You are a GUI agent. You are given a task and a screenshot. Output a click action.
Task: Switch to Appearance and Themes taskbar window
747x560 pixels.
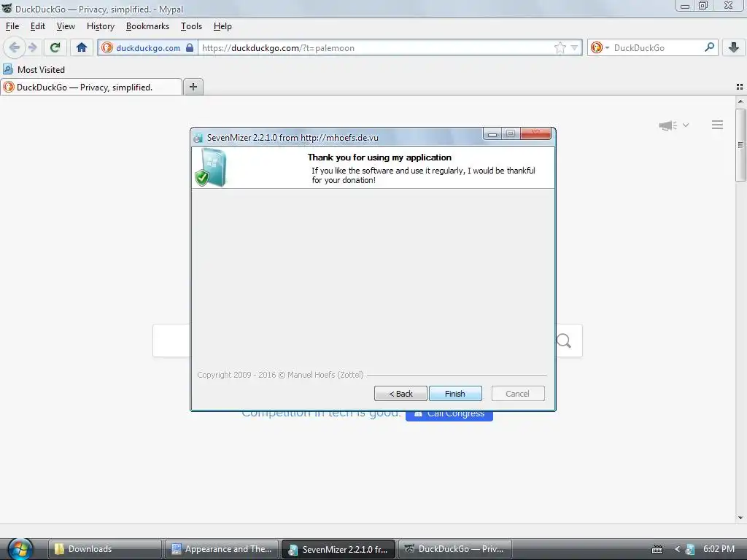click(x=222, y=549)
